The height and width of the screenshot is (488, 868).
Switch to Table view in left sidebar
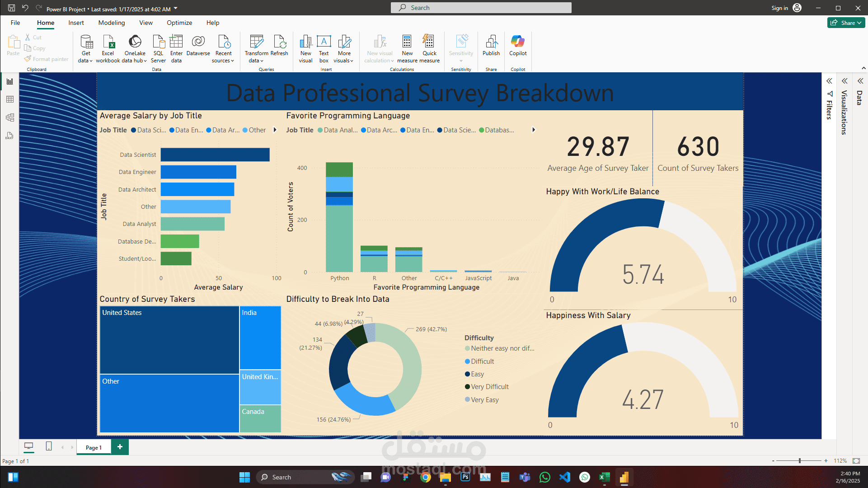click(x=10, y=99)
